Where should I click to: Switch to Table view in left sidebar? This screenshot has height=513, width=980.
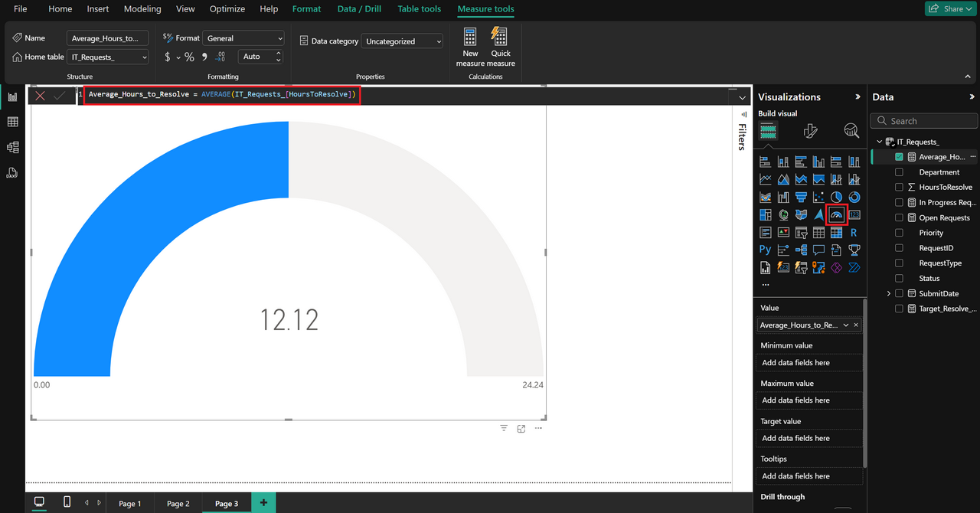[12, 123]
